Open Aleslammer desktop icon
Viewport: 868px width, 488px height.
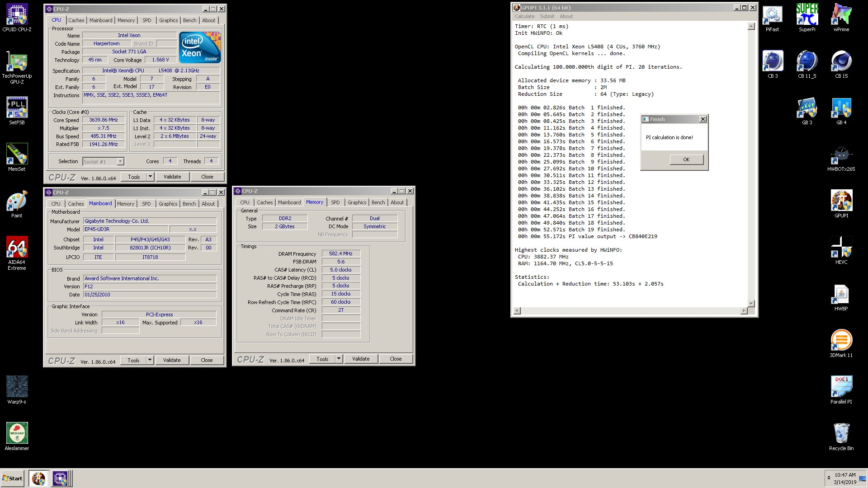point(17,436)
